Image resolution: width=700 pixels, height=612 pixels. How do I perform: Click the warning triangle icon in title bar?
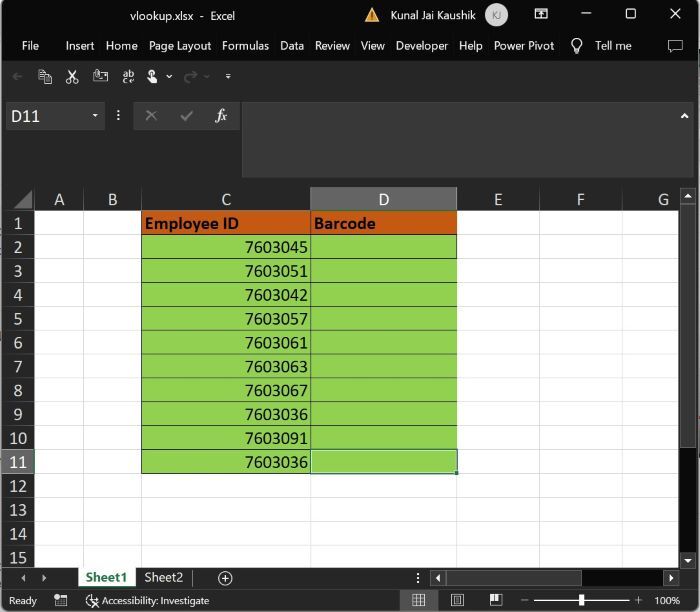(x=372, y=15)
